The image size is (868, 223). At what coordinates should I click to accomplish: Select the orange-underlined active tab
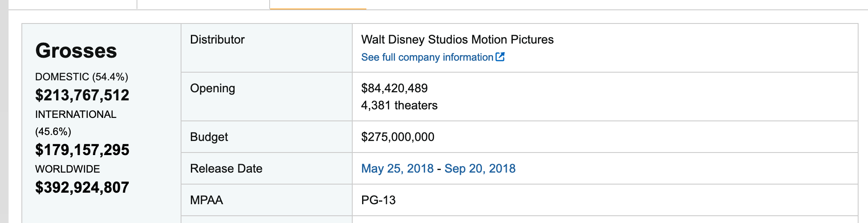[x=318, y=4]
